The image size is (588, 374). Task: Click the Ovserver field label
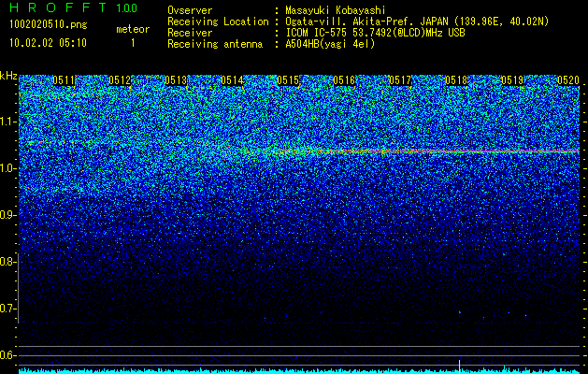190,10
